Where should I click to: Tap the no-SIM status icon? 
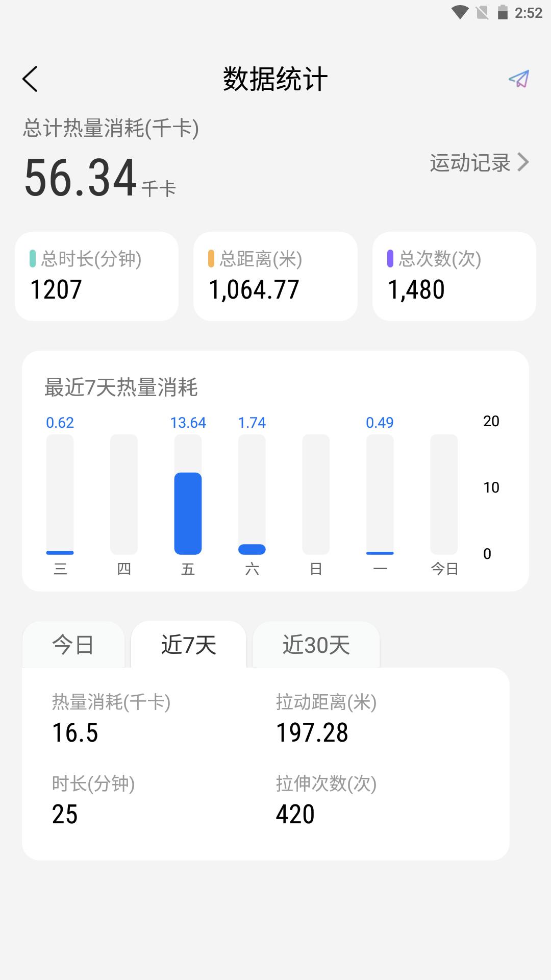coord(482,13)
